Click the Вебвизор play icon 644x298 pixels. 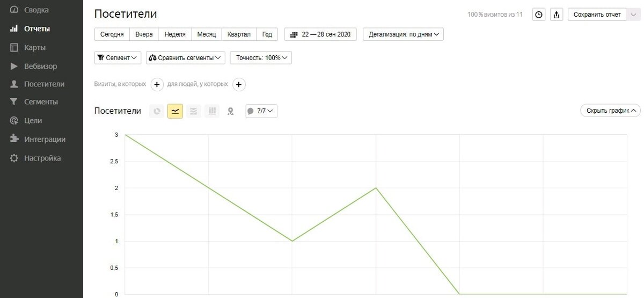pos(14,67)
